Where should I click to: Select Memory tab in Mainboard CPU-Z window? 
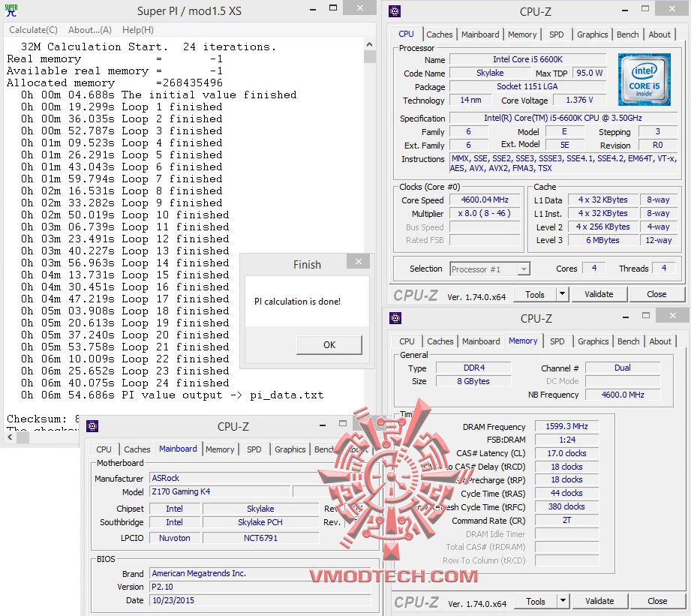[x=220, y=449]
